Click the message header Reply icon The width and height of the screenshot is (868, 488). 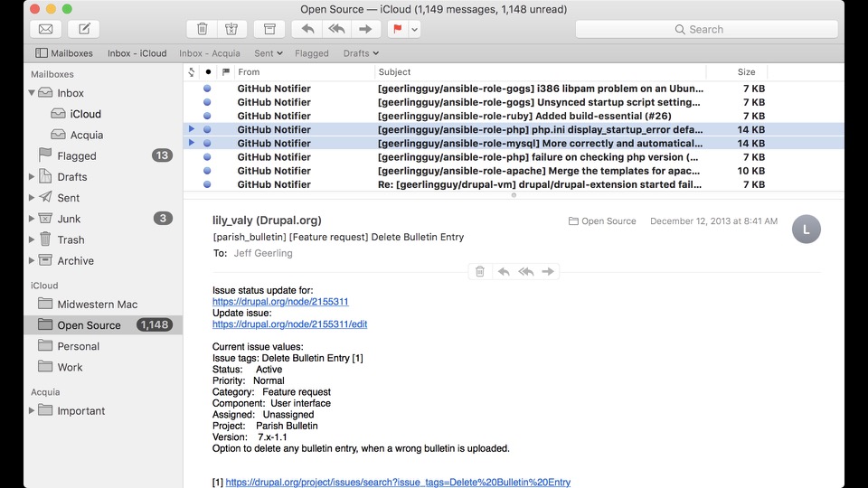tap(504, 271)
